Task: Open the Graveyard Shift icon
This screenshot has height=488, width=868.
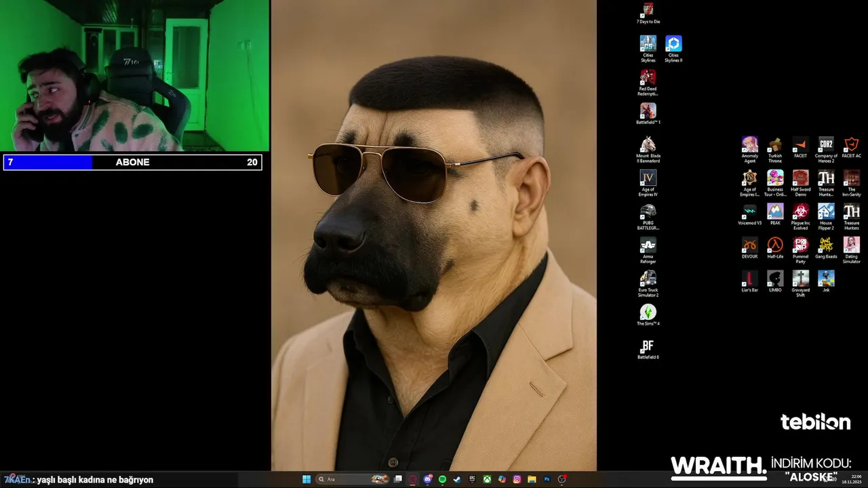Action: (801, 283)
